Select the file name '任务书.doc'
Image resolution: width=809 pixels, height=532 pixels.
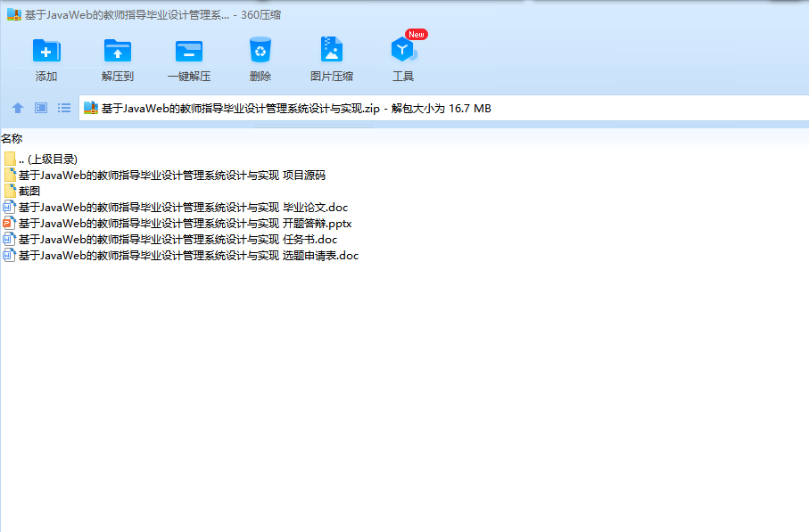point(178,239)
